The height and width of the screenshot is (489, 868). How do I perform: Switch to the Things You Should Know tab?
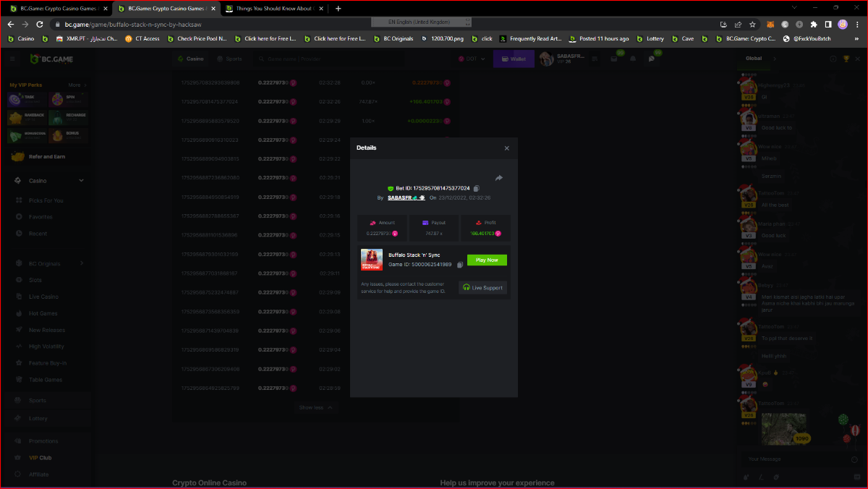point(273,9)
